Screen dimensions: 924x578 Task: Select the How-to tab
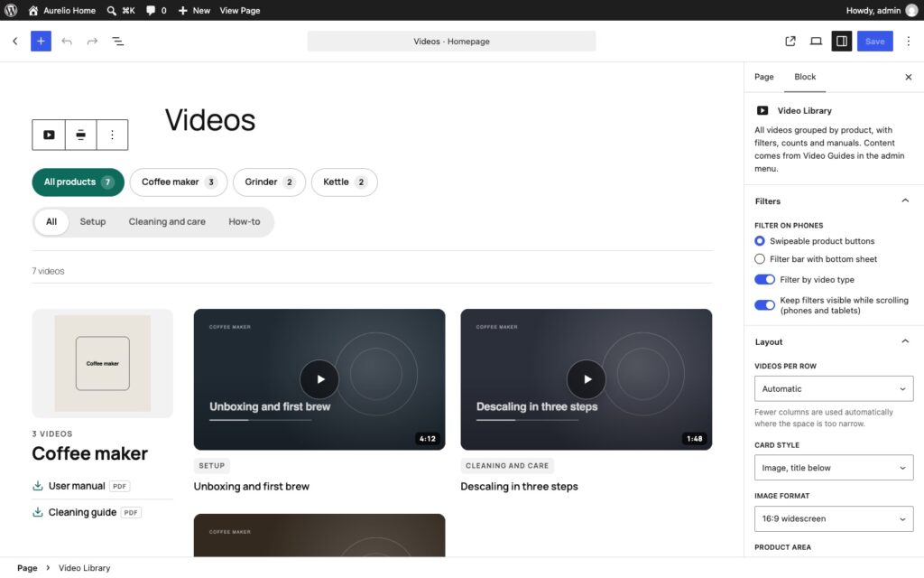point(244,222)
